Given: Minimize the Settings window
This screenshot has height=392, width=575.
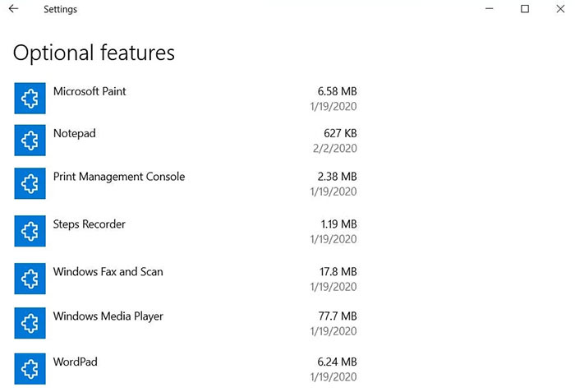Looking at the screenshot, I should point(490,9).
